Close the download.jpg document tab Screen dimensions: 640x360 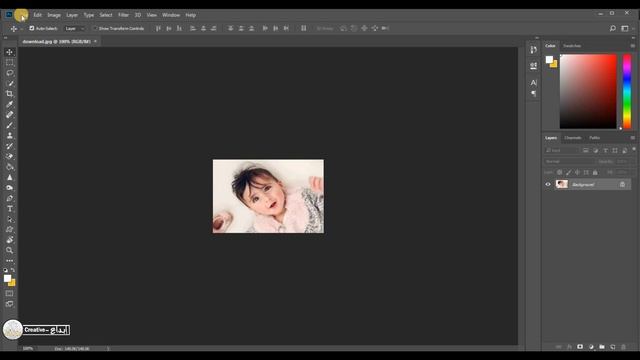96,41
